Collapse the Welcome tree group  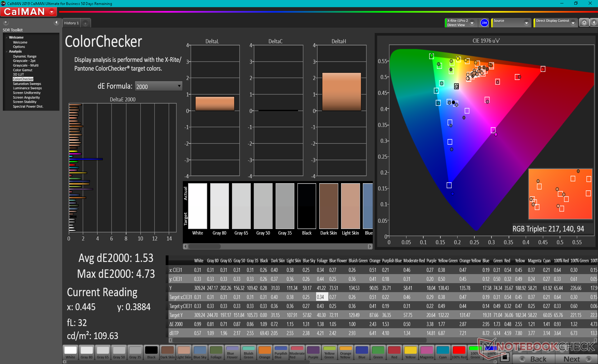tap(7, 38)
